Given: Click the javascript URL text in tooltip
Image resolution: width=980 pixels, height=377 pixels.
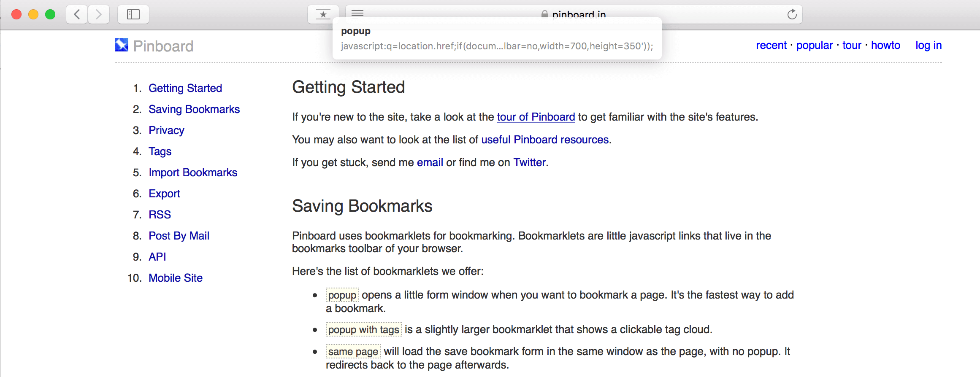Looking at the screenshot, I should [x=497, y=46].
